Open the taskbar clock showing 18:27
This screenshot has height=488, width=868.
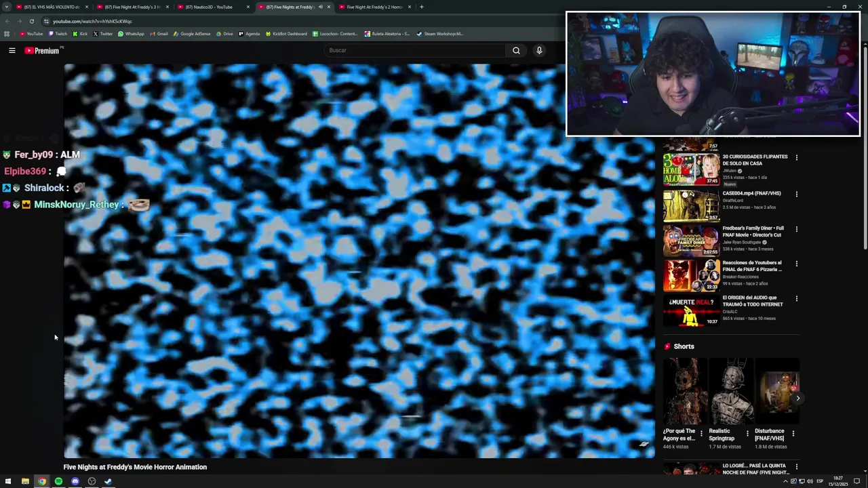(x=839, y=481)
